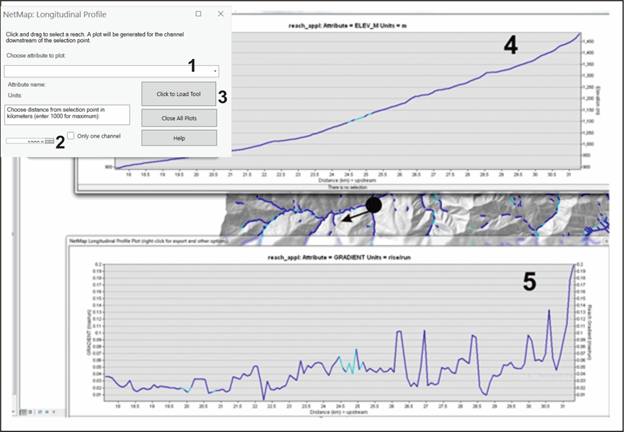Open Help for Longitudinal Profile
Viewport: 624px width, 432px height.
(178, 137)
